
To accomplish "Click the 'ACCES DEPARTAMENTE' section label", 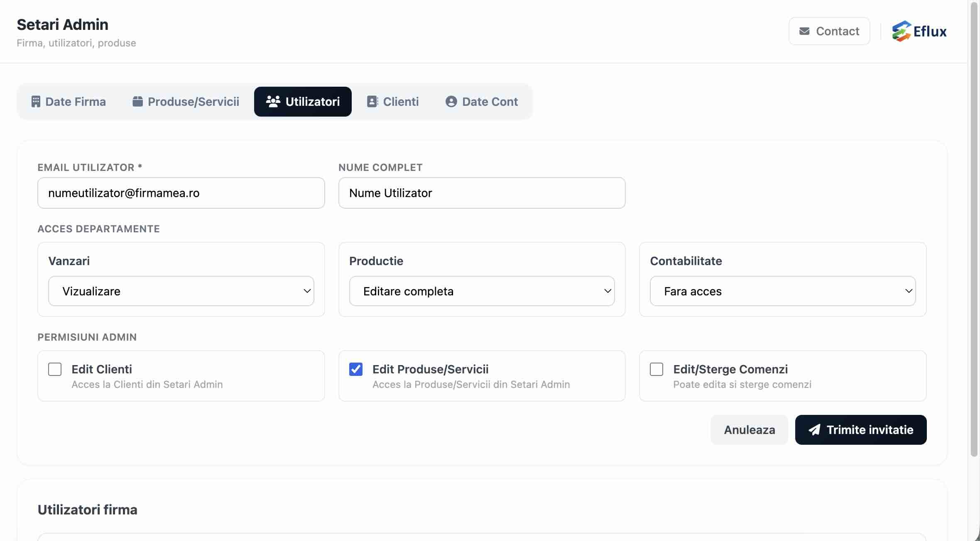I will pos(99,229).
